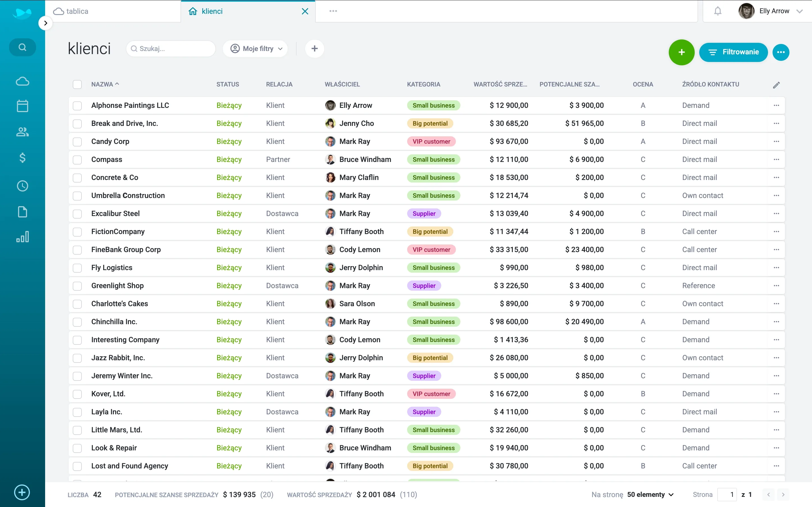Open the 50 elementy per-page dropdown

coord(650,495)
